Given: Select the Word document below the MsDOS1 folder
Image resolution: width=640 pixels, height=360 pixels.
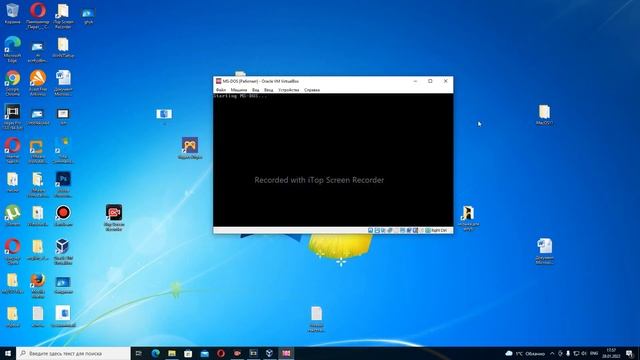Looking at the screenshot, I should pyautogui.click(x=544, y=251).
